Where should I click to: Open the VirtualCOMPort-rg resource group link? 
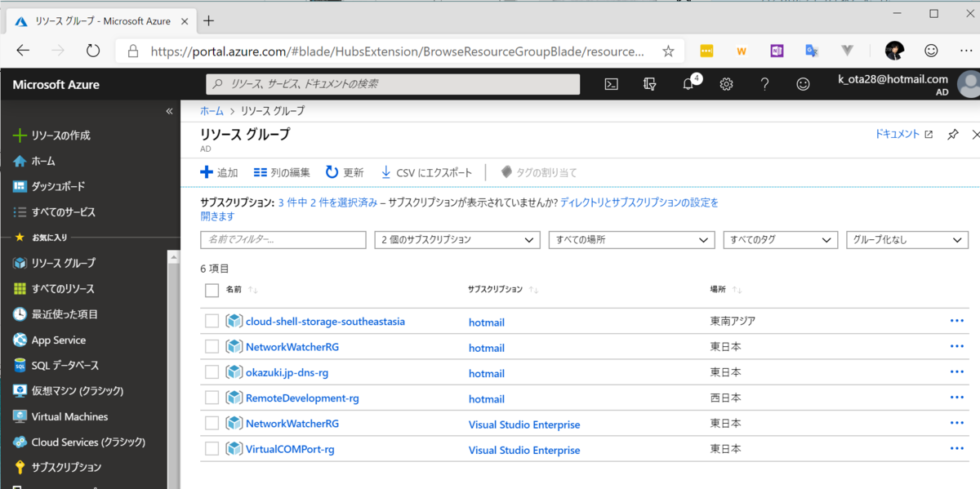click(290, 449)
